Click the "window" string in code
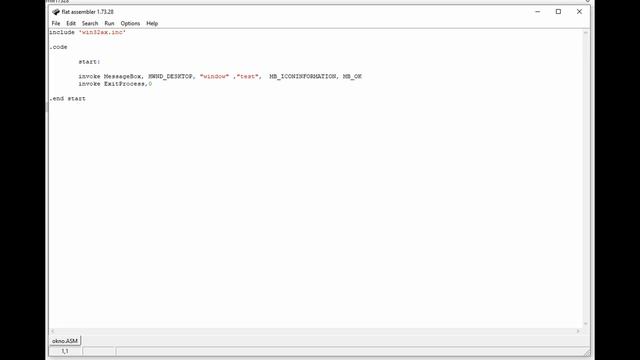 (214, 77)
